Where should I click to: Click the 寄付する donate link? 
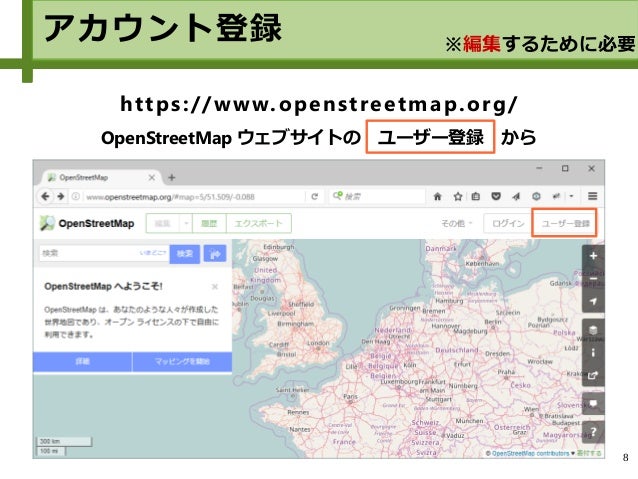coord(589,453)
